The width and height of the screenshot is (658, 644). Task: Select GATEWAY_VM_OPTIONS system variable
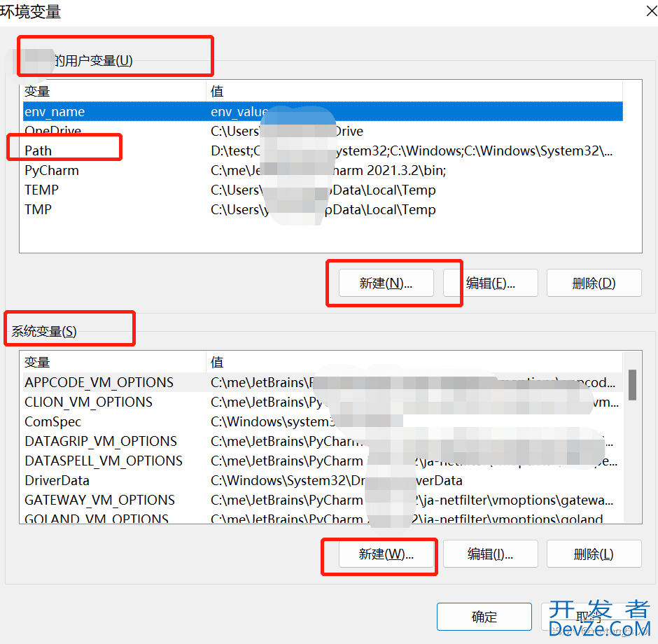[x=323, y=500]
